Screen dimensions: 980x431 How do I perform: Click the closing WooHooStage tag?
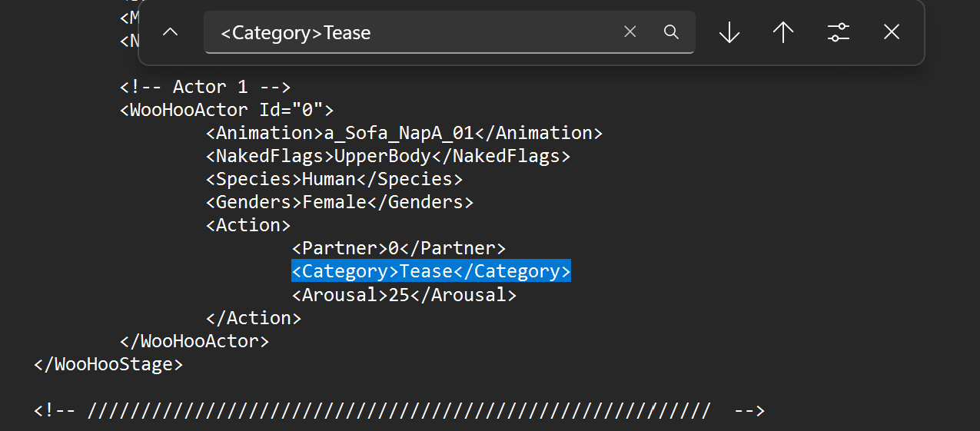point(108,363)
